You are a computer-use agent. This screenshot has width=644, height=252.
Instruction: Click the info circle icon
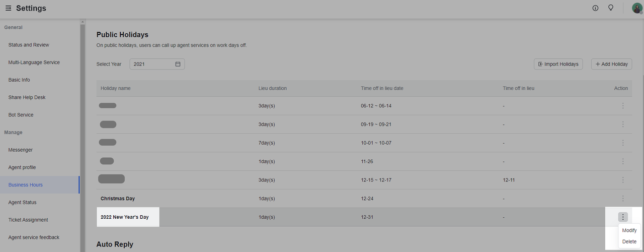pos(595,8)
